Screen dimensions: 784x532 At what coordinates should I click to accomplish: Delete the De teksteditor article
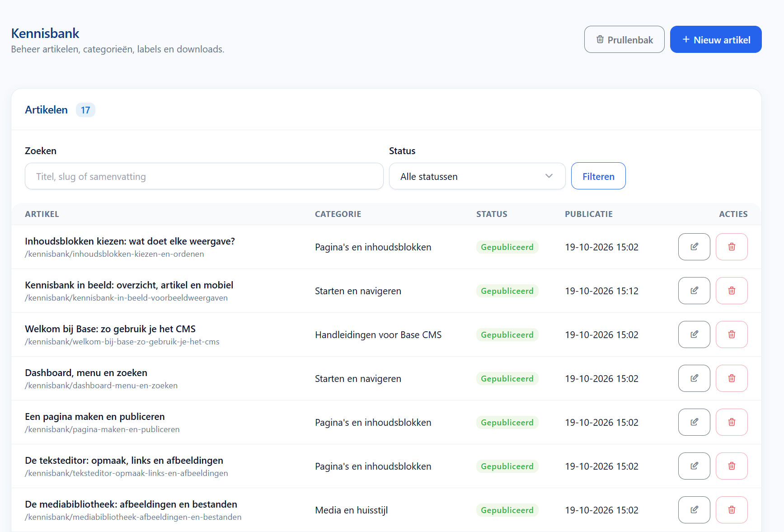pyautogui.click(x=732, y=466)
